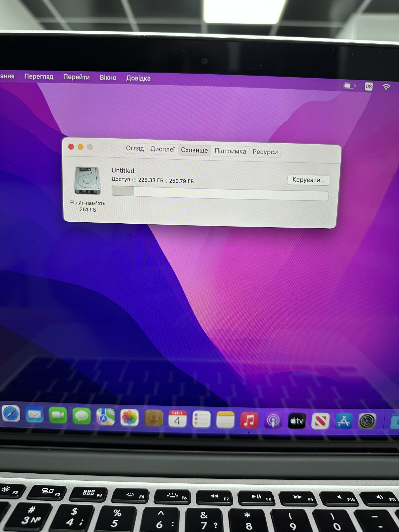Click the Flash storage drive icon

87,180
